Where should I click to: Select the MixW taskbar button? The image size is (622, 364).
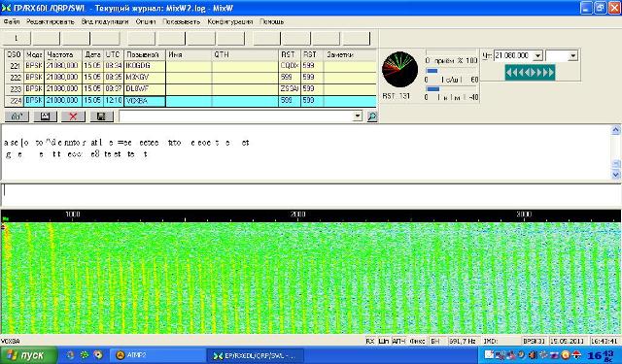coord(256,355)
